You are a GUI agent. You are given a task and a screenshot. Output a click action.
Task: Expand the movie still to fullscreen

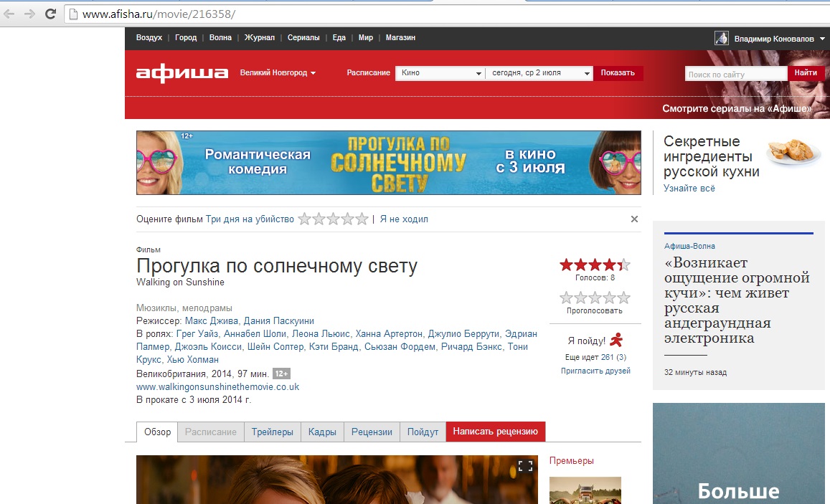tap(525, 466)
